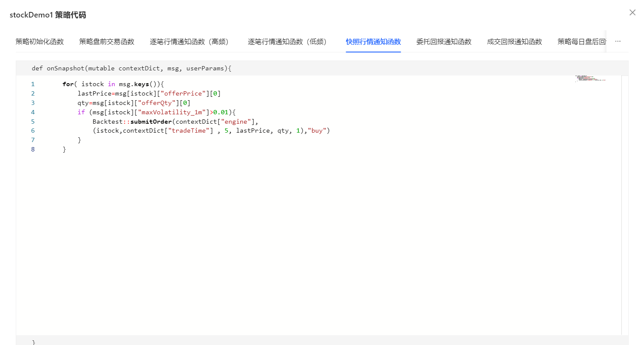644x345 pixels.
Task: Click the def onSnapshot function header
Action: 131,68
